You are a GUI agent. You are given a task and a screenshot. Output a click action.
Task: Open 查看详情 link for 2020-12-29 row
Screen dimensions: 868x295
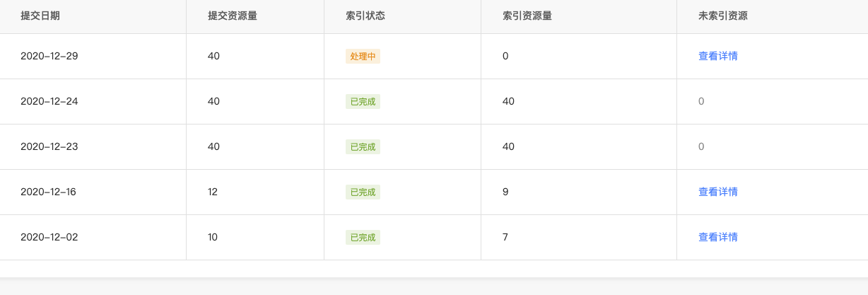point(718,56)
